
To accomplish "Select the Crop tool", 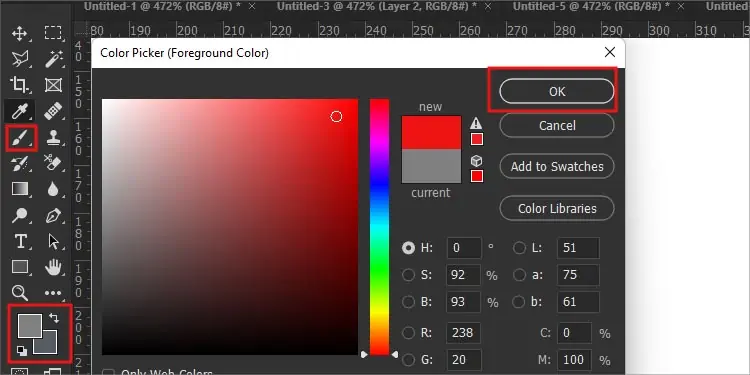I will (20, 85).
